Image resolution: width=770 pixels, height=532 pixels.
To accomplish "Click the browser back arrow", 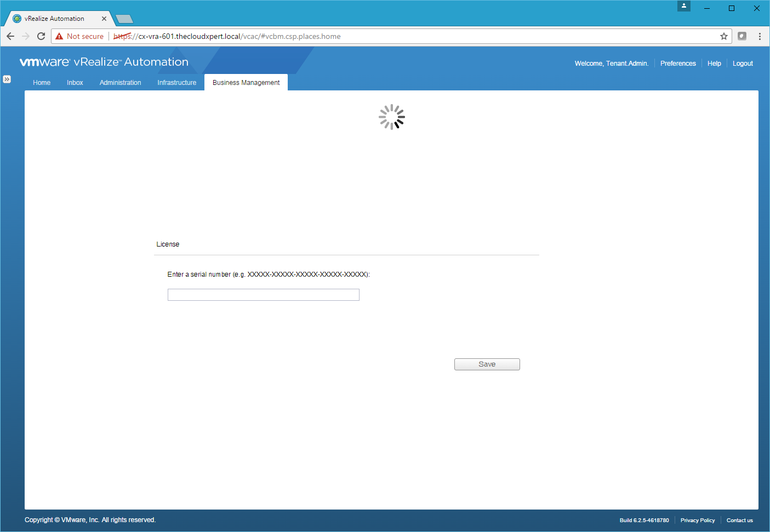I will click(x=10, y=36).
